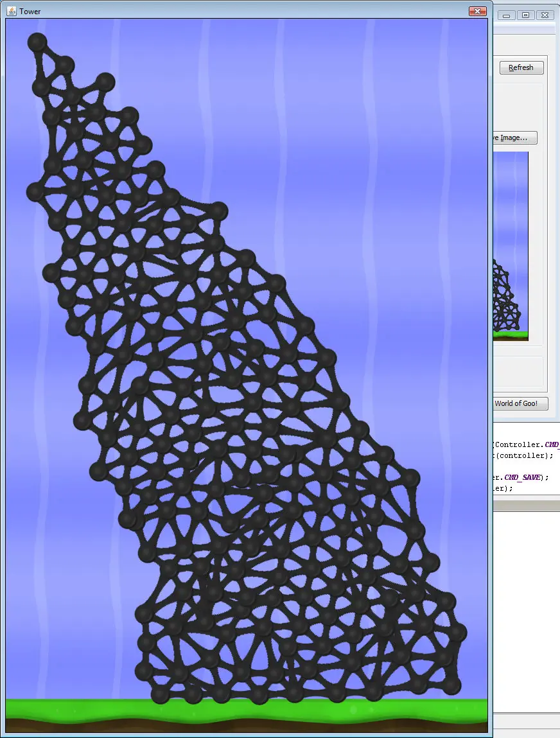Close the background window behind Tower
This screenshot has width=560, height=738.
(545, 15)
